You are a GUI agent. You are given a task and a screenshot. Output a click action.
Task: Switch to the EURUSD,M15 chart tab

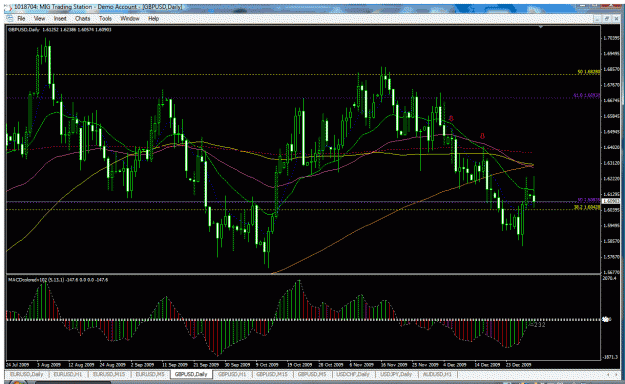[x=108, y=374]
